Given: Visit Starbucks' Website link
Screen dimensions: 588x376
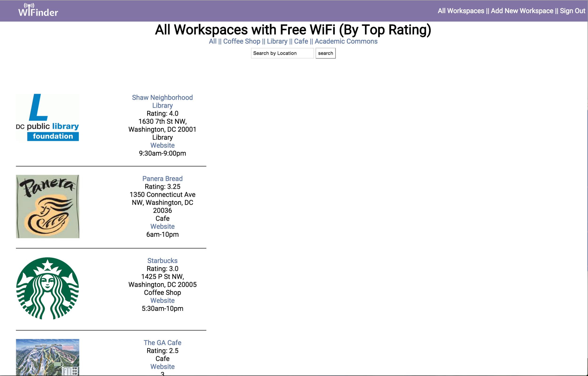Looking at the screenshot, I should [x=162, y=300].
